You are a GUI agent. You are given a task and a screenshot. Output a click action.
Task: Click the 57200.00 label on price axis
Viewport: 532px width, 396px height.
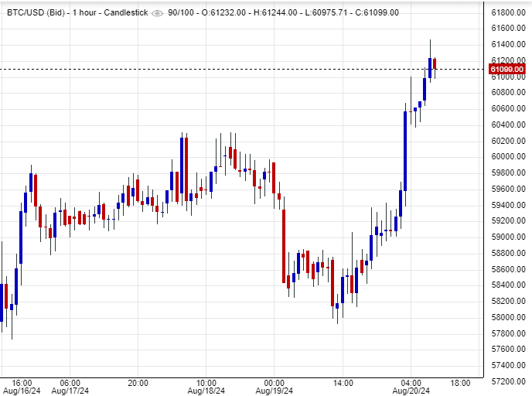(x=507, y=381)
